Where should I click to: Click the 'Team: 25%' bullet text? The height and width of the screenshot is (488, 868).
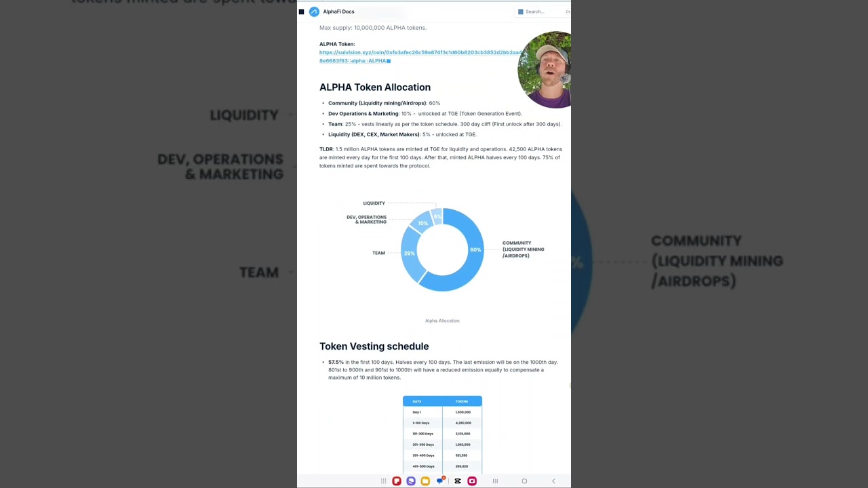click(x=445, y=124)
